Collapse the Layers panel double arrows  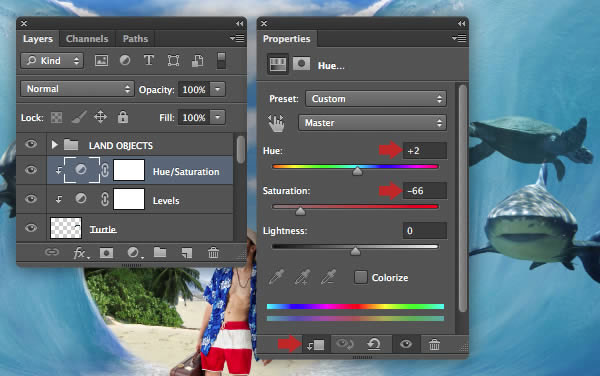[240, 24]
